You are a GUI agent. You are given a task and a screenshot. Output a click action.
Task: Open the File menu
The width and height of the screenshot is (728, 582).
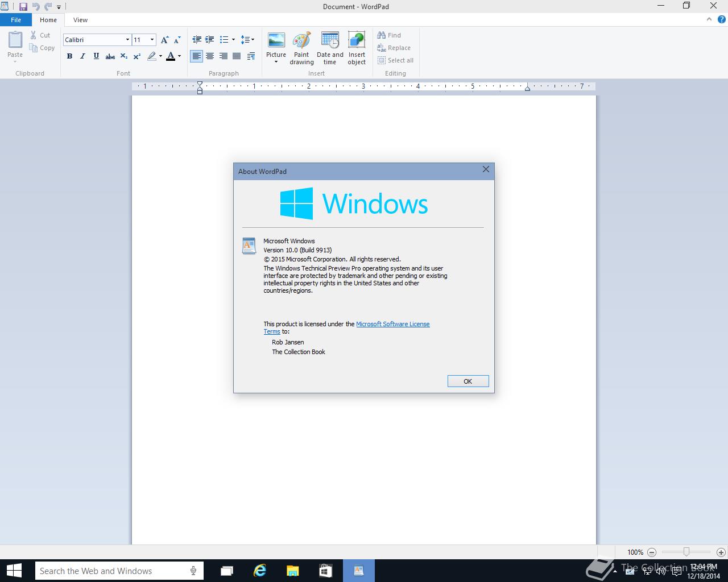click(x=16, y=20)
